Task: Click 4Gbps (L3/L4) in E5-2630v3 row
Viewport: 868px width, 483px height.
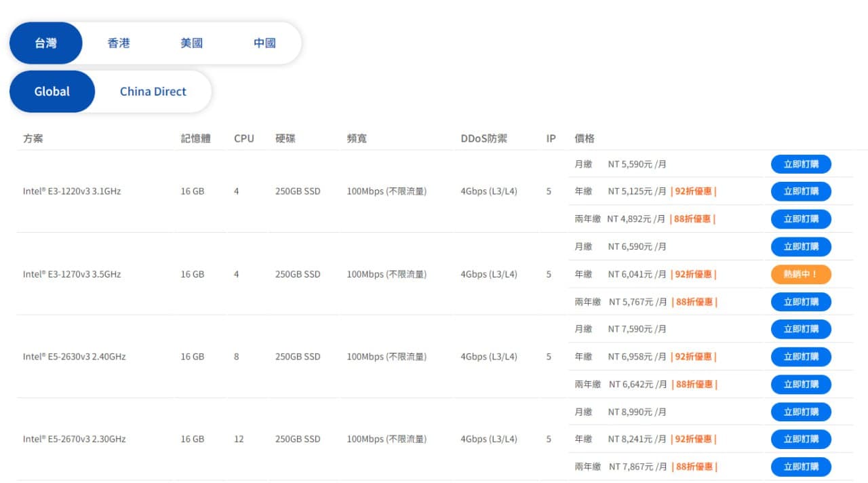Action: tap(489, 357)
